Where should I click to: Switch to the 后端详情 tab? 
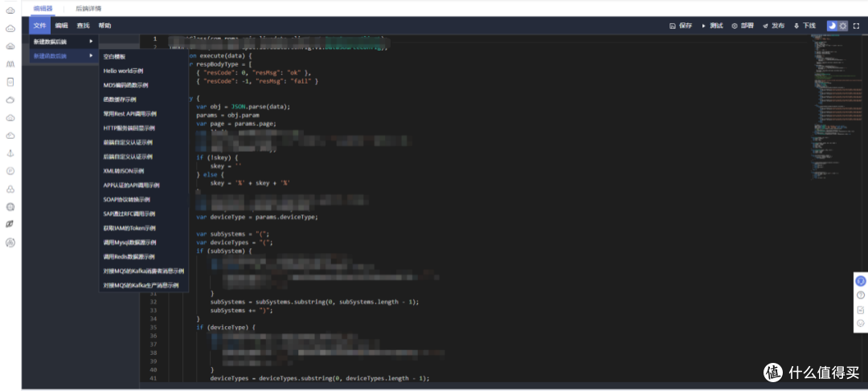pos(88,8)
